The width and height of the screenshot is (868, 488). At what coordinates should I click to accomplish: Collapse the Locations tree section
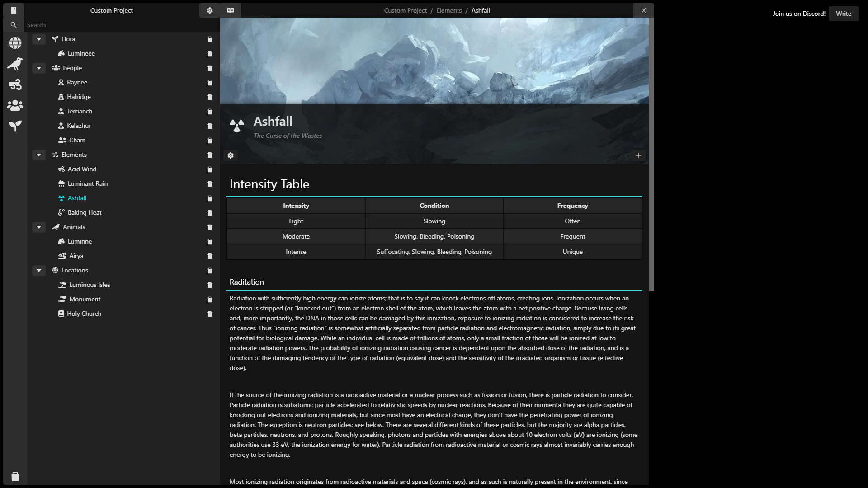click(38, 270)
